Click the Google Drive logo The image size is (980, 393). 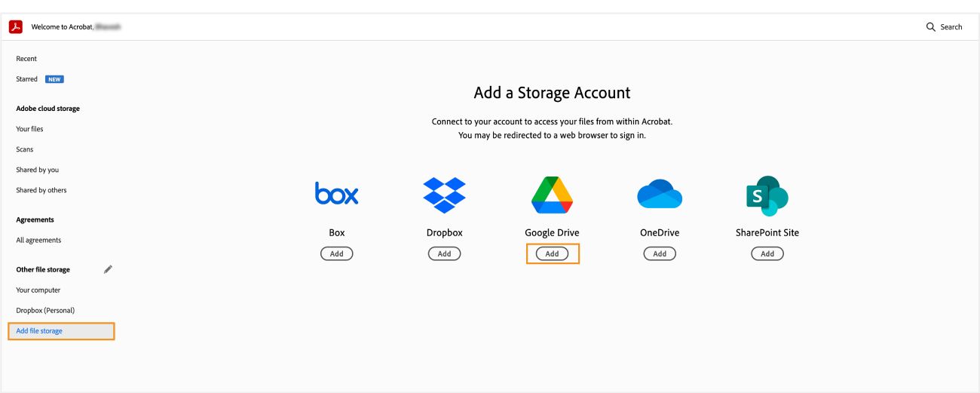553,195
